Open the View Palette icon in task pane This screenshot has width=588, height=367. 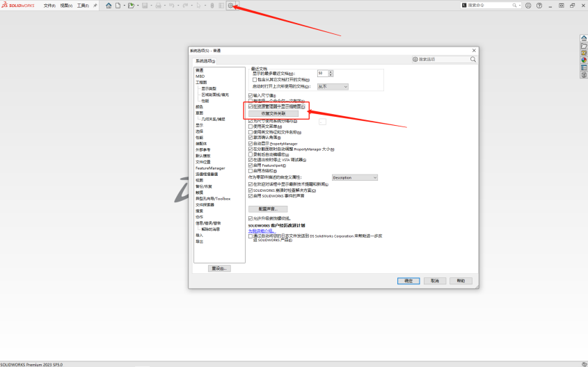[584, 53]
